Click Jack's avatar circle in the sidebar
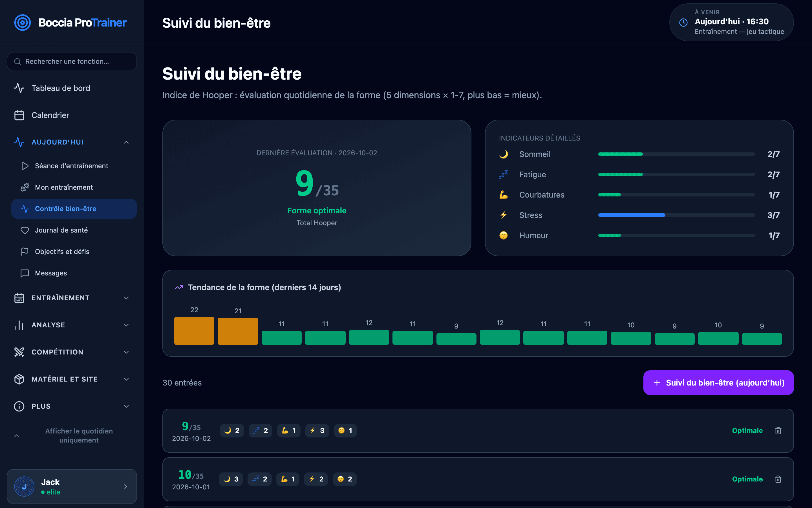Viewport: 812px width, 508px height. coord(24,487)
